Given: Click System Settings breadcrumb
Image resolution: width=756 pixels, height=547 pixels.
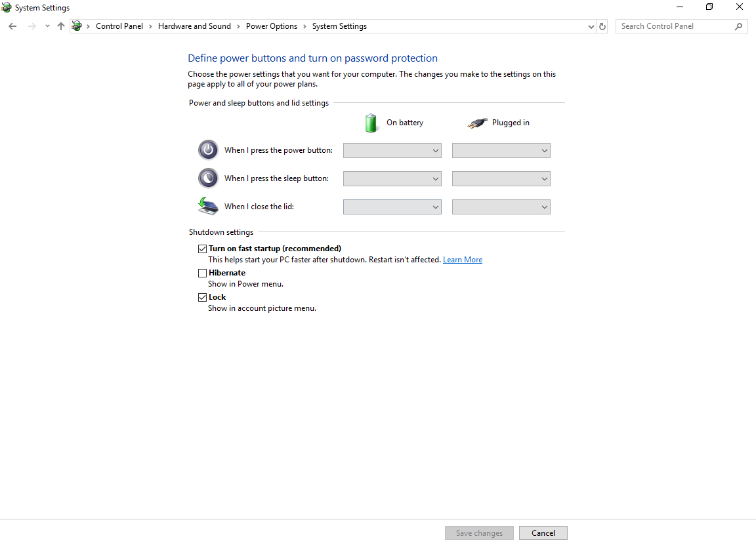Looking at the screenshot, I should click(x=339, y=26).
